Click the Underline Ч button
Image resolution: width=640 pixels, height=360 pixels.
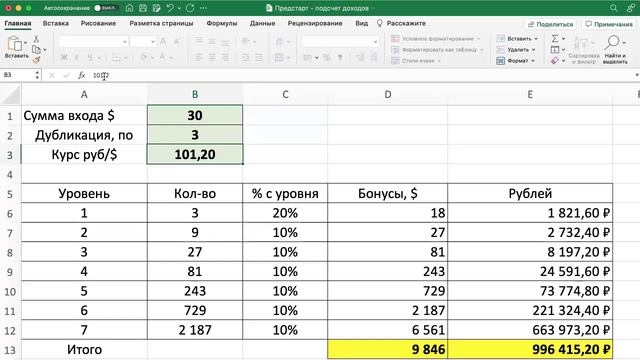click(x=89, y=58)
